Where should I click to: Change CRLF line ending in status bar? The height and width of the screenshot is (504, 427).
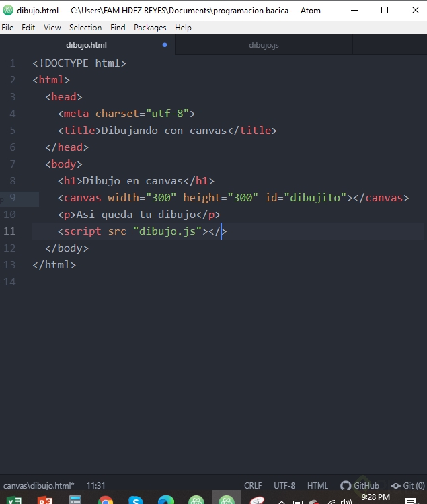click(x=253, y=485)
